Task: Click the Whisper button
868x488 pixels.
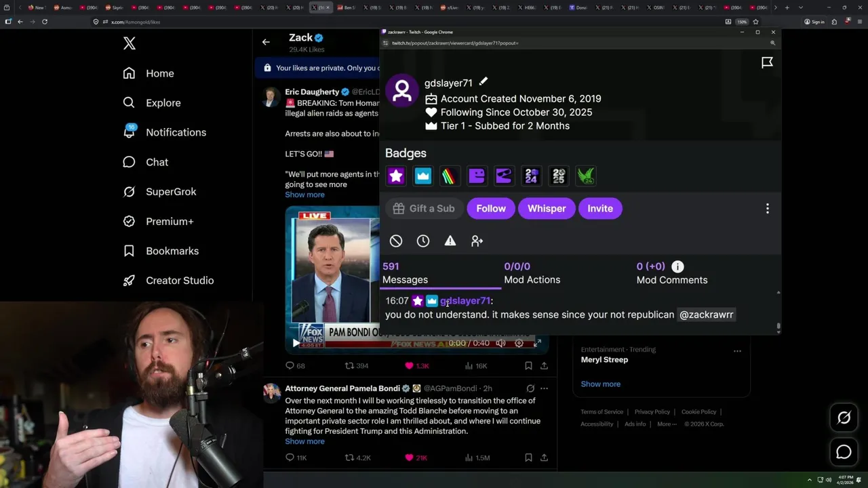Action: [x=547, y=209]
